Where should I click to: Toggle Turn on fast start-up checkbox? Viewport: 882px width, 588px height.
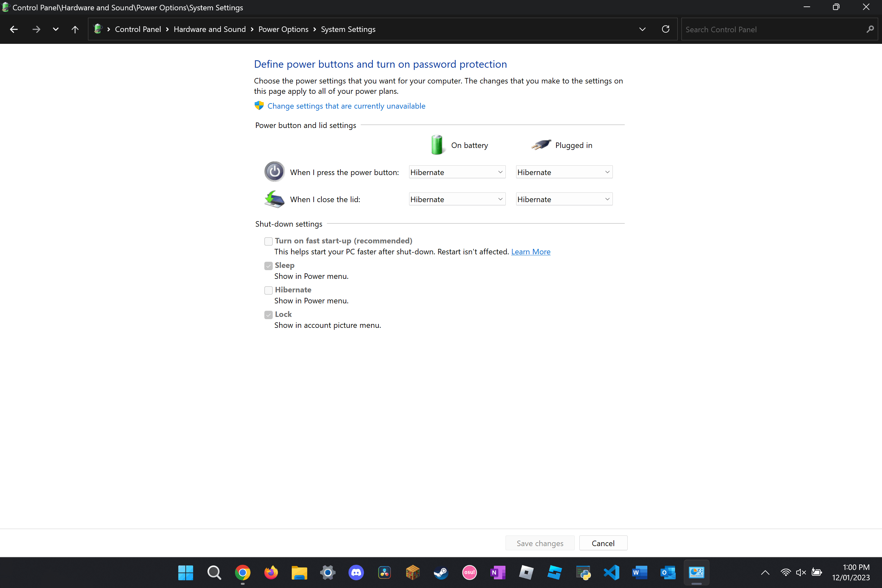click(x=268, y=241)
